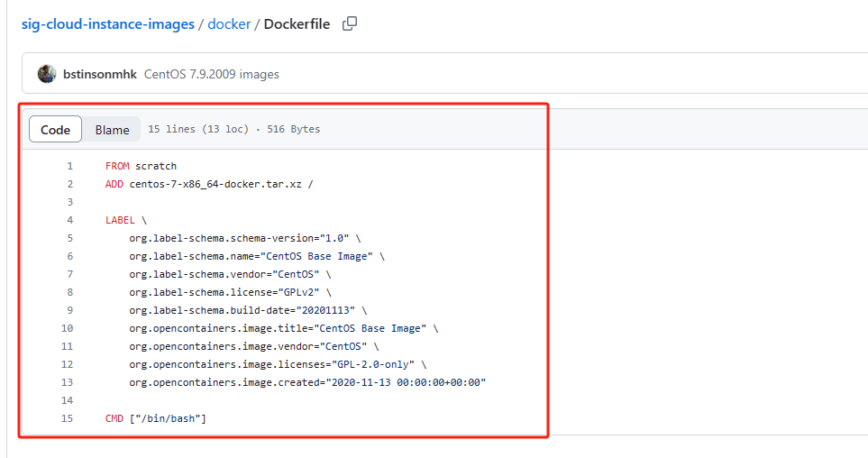Image resolution: width=868 pixels, height=458 pixels.
Task: Click the label-schema.license="GPLv2" line
Action: (x=230, y=292)
